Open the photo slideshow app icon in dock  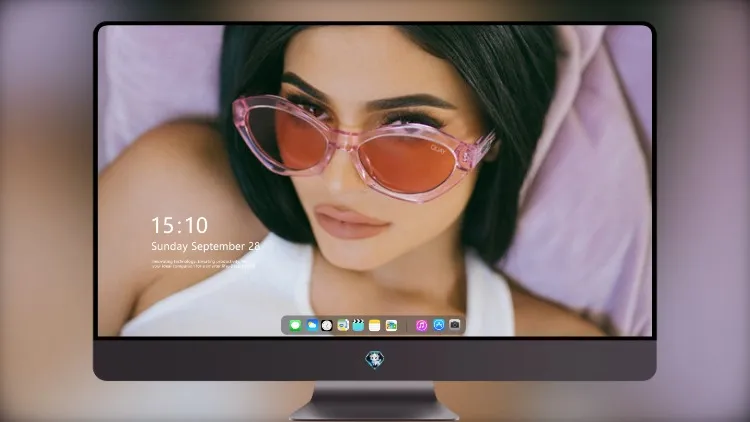(391, 326)
